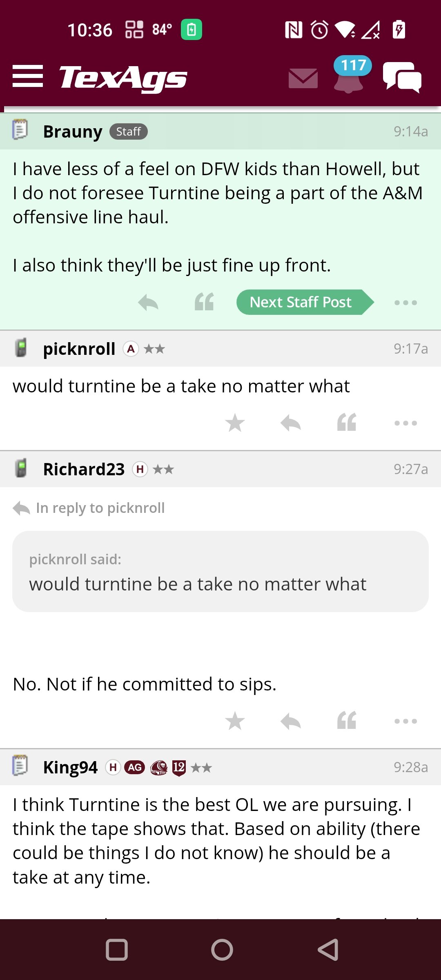This screenshot has width=441, height=980.
Task: Tap the Android home navigation button
Action: [222, 950]
